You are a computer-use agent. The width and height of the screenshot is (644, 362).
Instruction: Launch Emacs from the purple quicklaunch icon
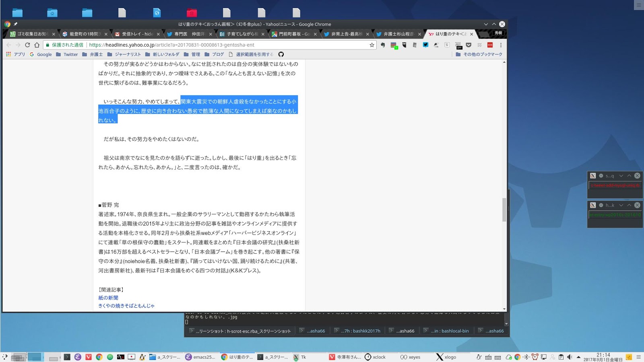(x=78, y=357)
